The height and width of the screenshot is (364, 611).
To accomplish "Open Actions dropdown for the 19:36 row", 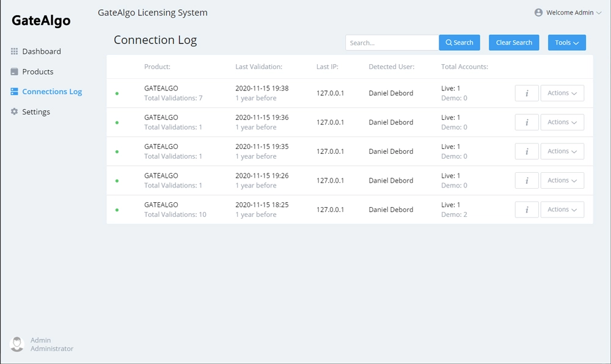I will point(562,122).
